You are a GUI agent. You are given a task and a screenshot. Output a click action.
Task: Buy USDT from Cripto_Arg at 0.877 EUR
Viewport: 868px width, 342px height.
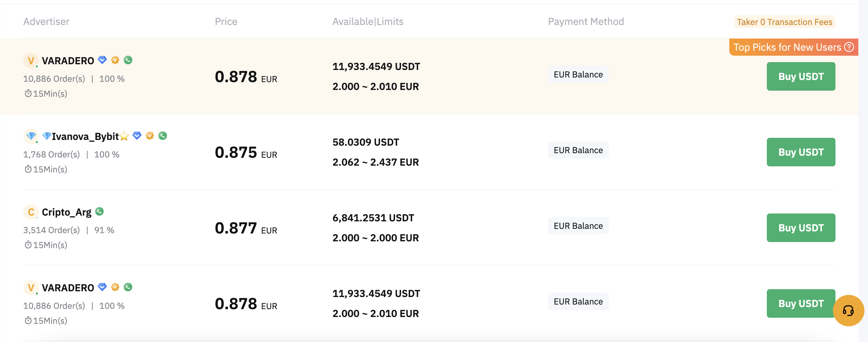click(801, 228)
